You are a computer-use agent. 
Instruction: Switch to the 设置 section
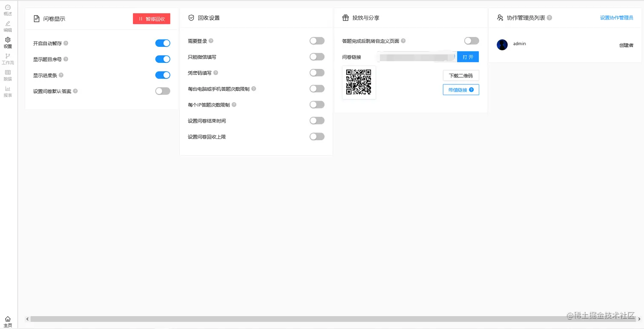tap(8, 43)
